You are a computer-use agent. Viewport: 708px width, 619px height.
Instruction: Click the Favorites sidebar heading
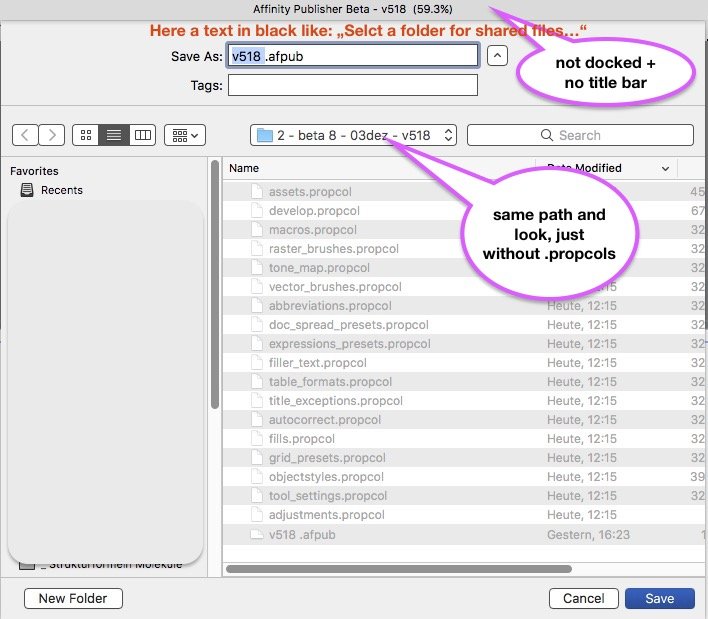[34, 171]
